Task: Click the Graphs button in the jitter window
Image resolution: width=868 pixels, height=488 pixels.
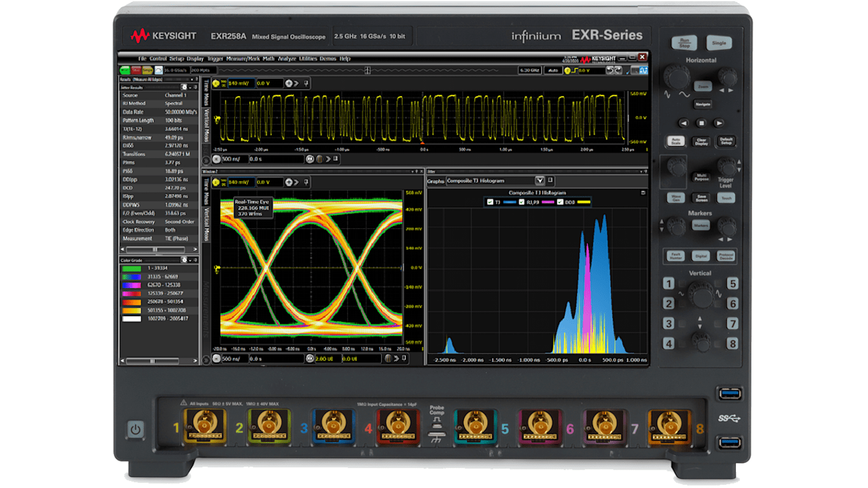Action: (436, 181)
